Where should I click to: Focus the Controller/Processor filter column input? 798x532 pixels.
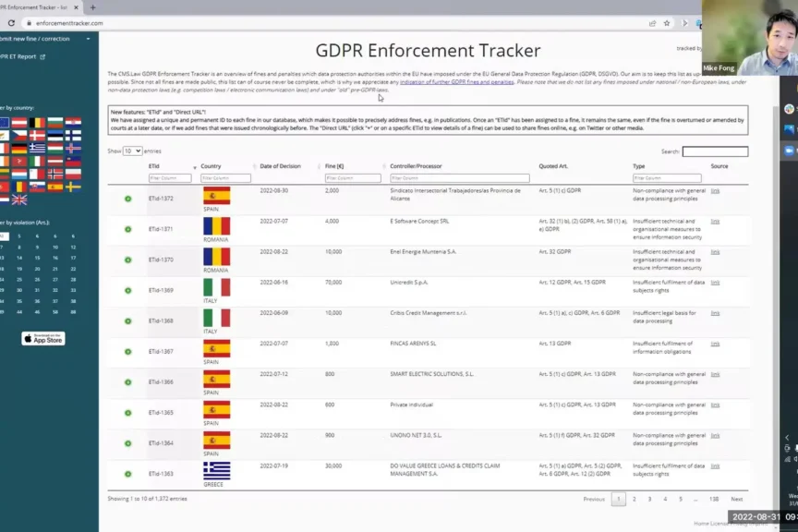pyautogui.click(x=460, y=178)
